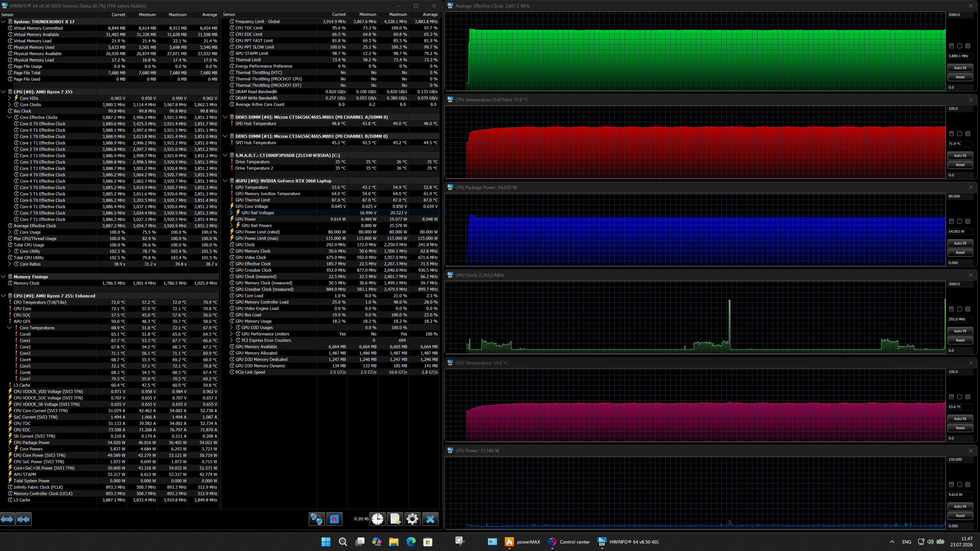Click Auto Fit in CPU Temperature graph
This screenshot has height=551, width=980.
coord(960,155)
